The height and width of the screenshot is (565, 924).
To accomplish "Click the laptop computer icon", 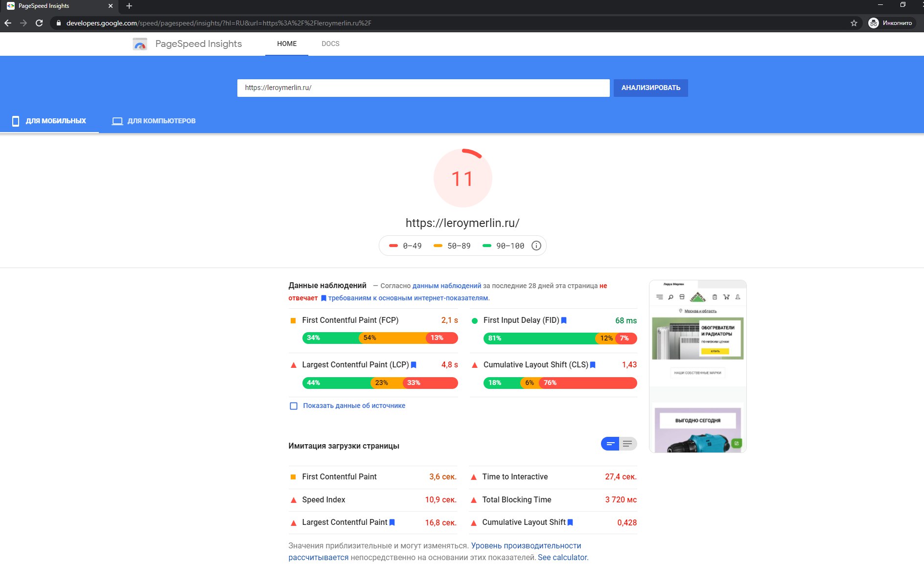I will [x=117, y=121].
